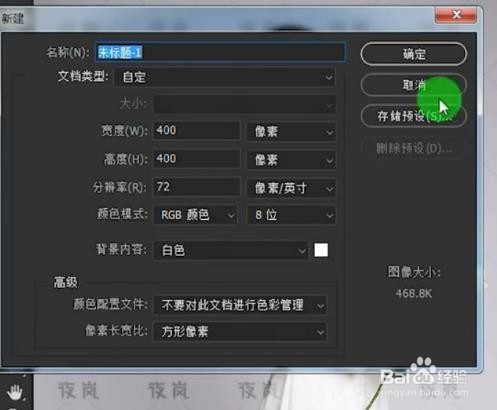Click the 名称 text field
Image resolution: width=497 pixels, height=410 pixels.
[x=220, y=52]
